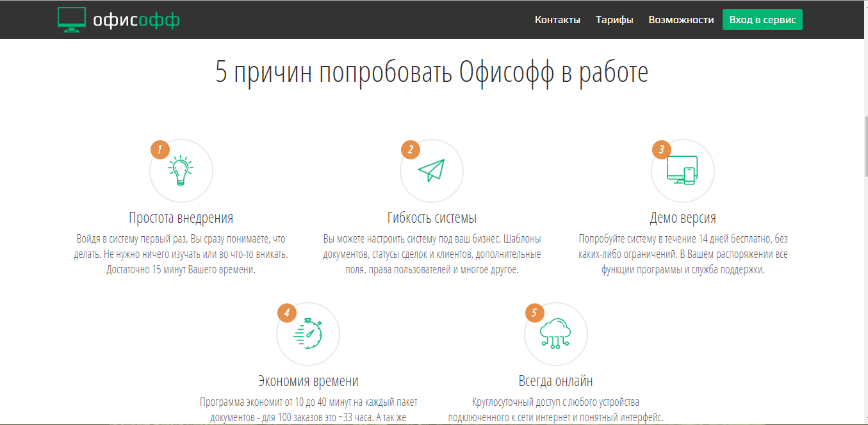Click the orange number 1 badge
Image resolution: width=868 pixels, height=425 pixels.
click(x=161, y=149)
